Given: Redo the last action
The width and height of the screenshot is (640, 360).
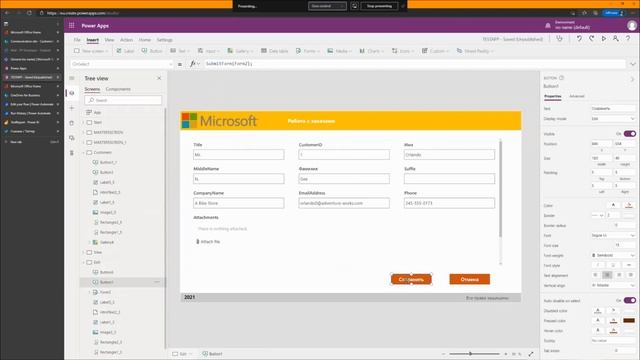Looking at the screenshot, I should [591, 39].
